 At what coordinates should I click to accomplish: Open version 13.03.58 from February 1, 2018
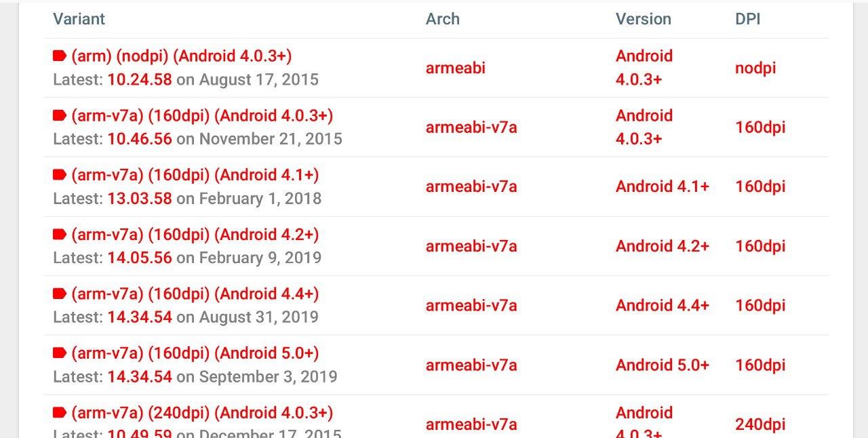(140, 199)
